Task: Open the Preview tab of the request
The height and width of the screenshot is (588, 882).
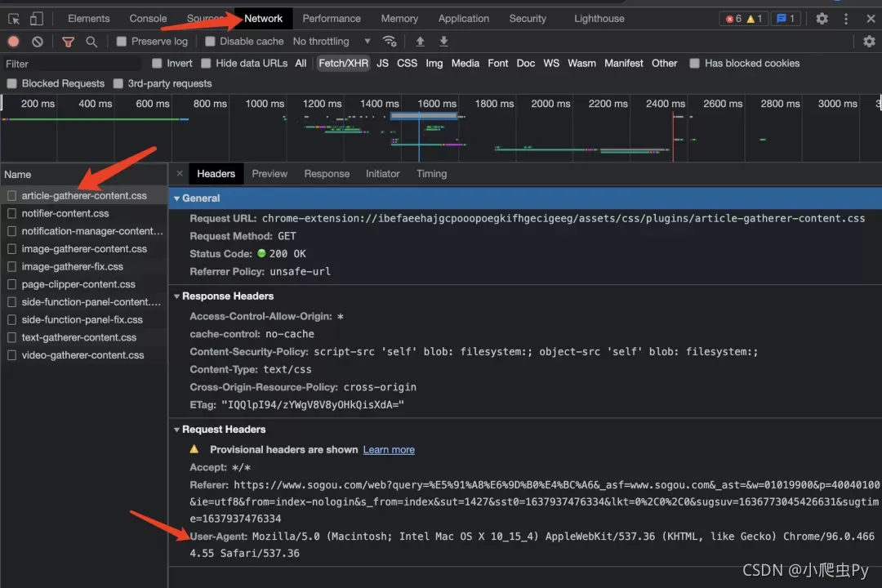Action: click(269, 174)
